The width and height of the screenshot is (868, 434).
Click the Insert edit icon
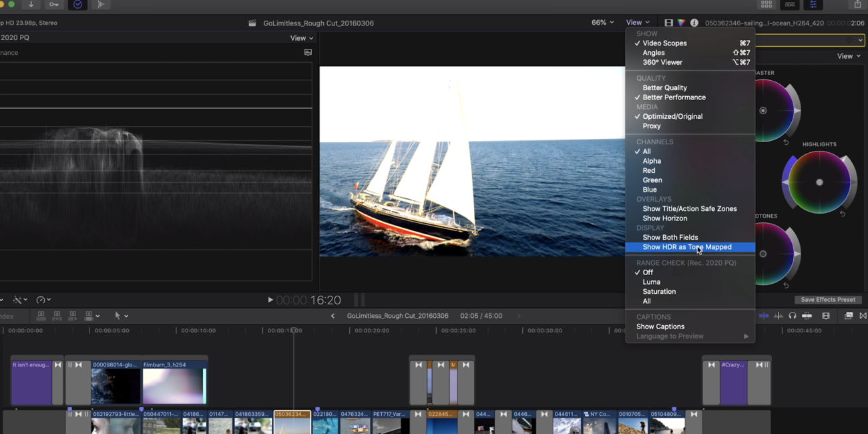point(57,315)
